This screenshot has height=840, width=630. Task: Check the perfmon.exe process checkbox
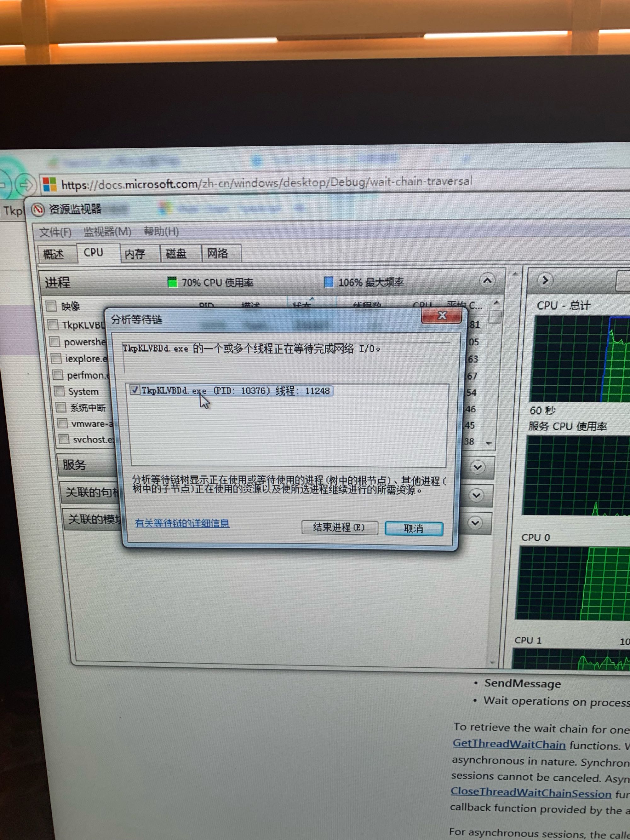pos(58,375)
